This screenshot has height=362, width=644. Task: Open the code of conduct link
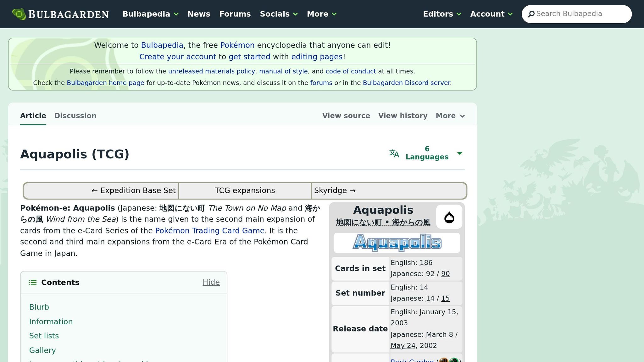point(351,71)
